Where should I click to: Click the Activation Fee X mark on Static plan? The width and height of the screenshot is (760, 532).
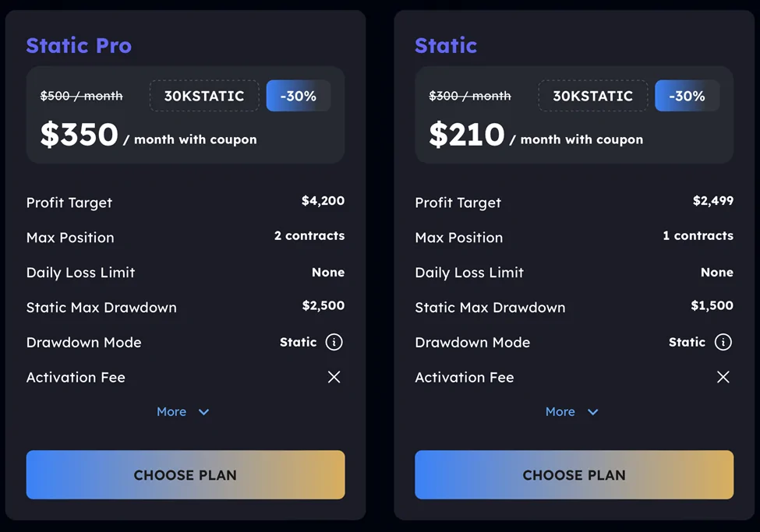coord(723,377)
